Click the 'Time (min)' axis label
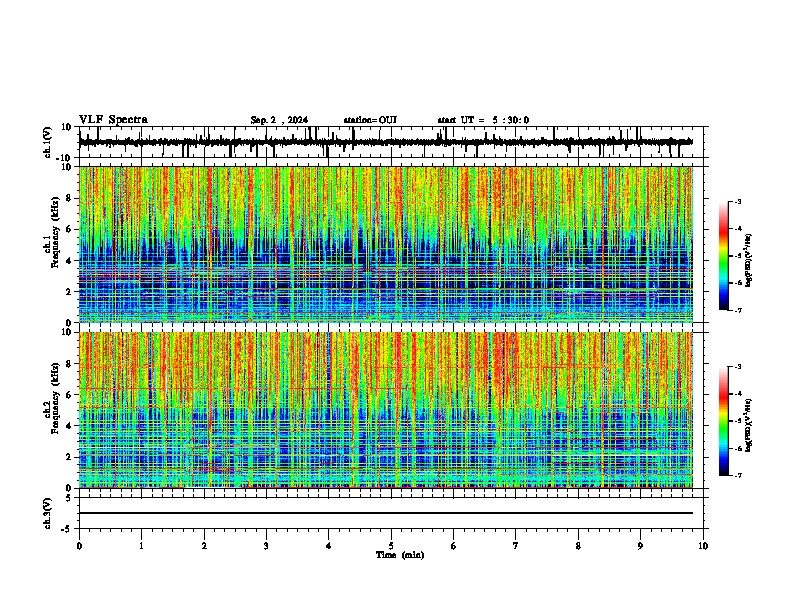 (400, 555)
